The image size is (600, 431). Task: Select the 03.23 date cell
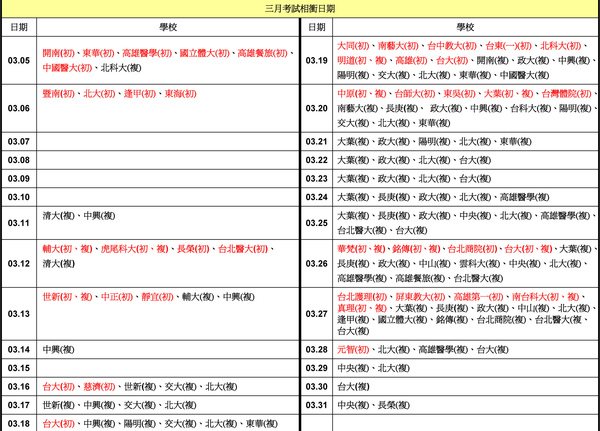[x=316, y=179]
